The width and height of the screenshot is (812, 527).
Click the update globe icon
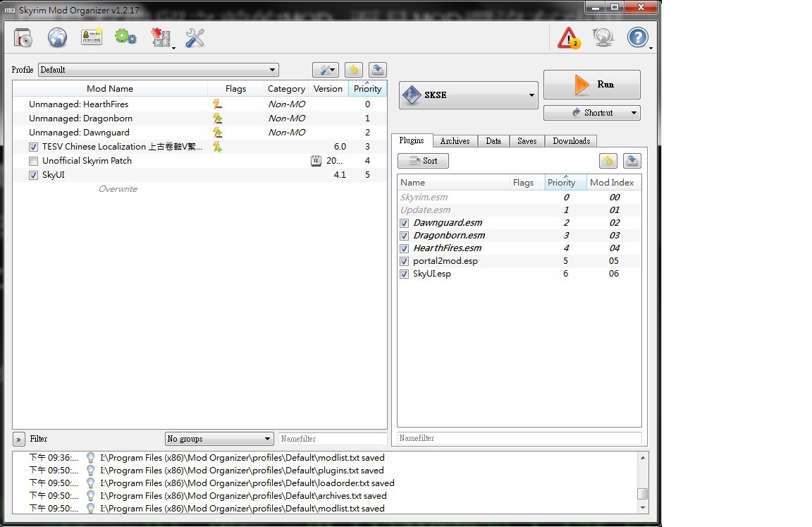(x=603, y=37)
